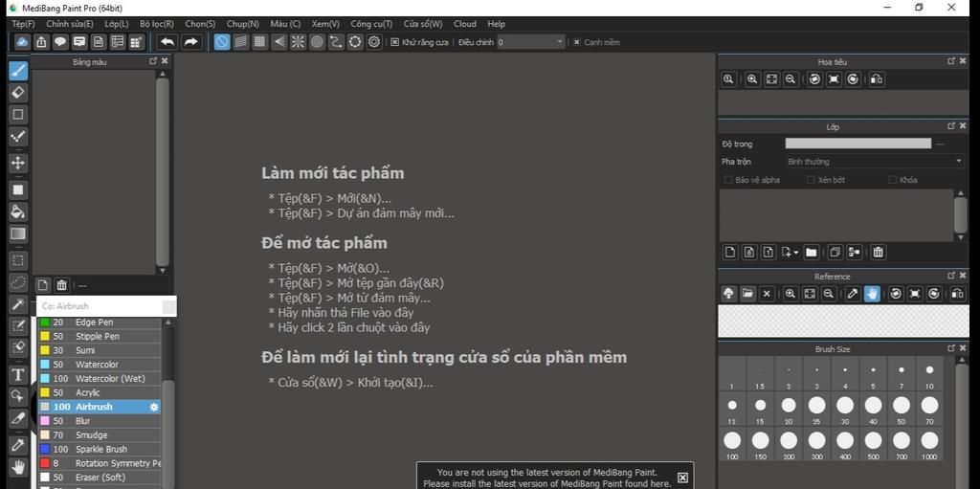Open the Help menu
The height and width of the screenshot is (489, 980).
click(x=497, y=24)
